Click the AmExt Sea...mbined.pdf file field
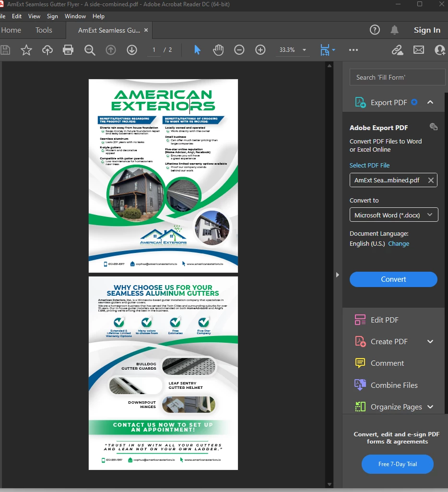 pos(393,180)
